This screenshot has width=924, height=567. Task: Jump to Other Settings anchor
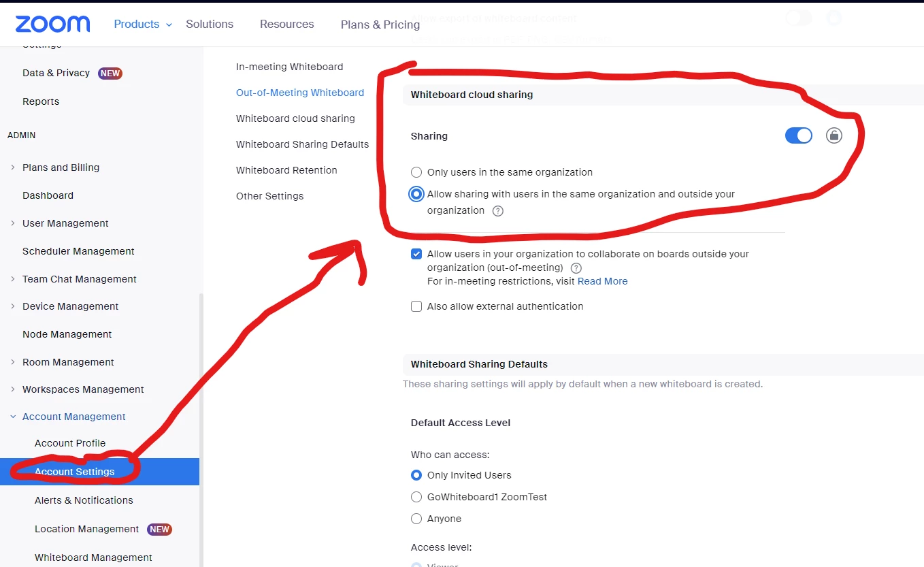tap(270, 196)
